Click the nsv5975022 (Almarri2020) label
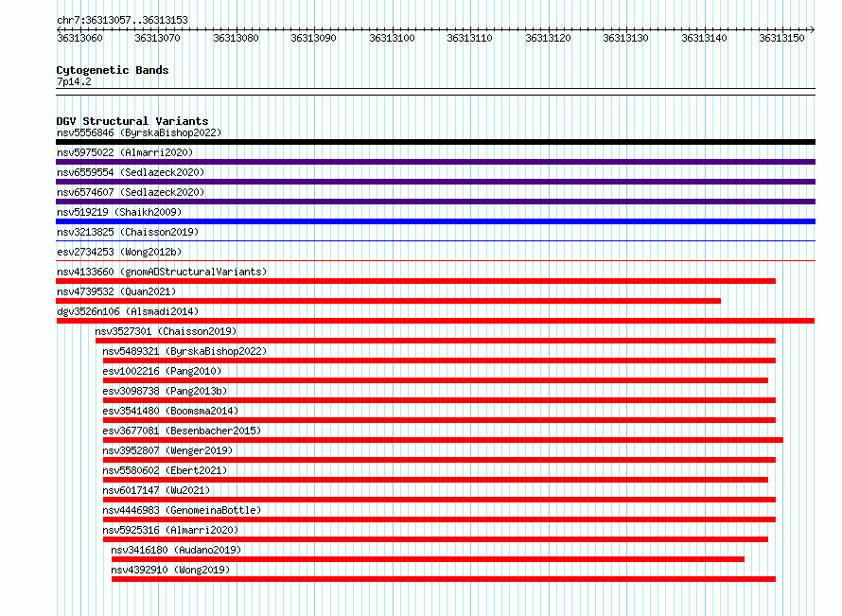This screenshot has height=616, width=842. pyautogui.click(x=125, y=152)
